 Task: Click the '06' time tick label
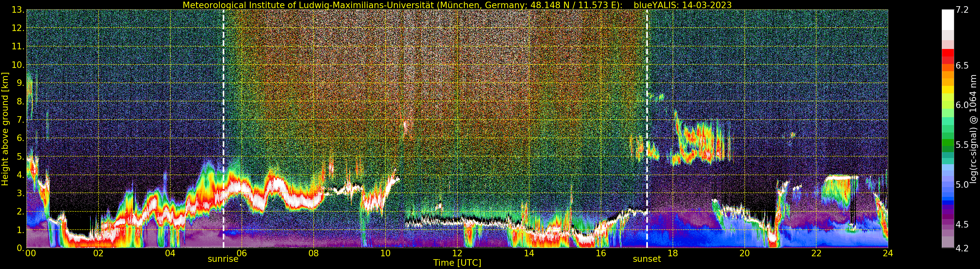[x=242, y=253]
